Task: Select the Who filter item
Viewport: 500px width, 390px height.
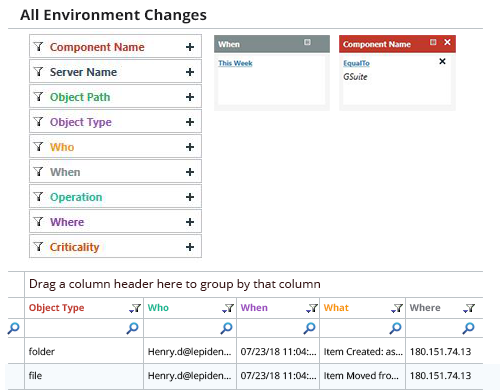Action: (115, 147)
